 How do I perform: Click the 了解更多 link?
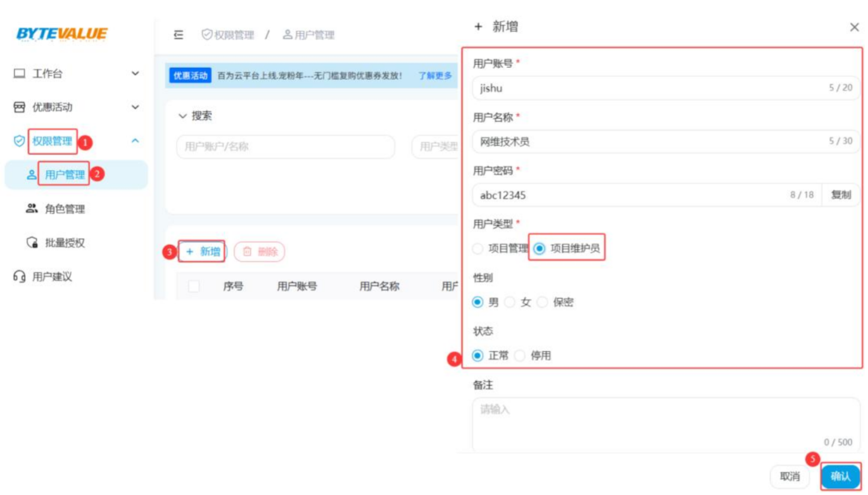435,75
